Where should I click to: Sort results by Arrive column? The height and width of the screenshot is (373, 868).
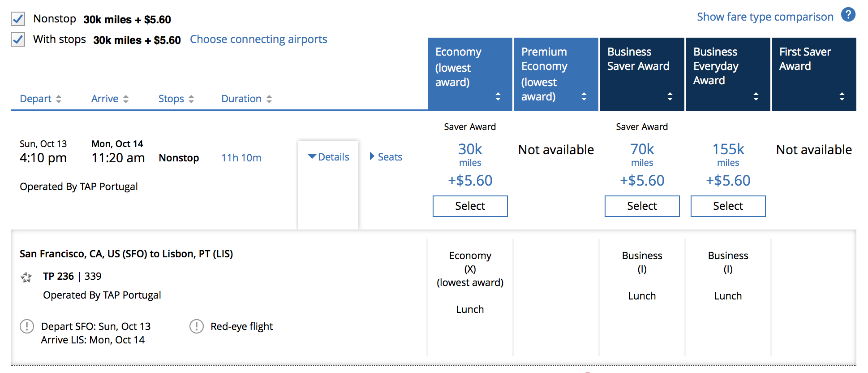pos(110,99)
